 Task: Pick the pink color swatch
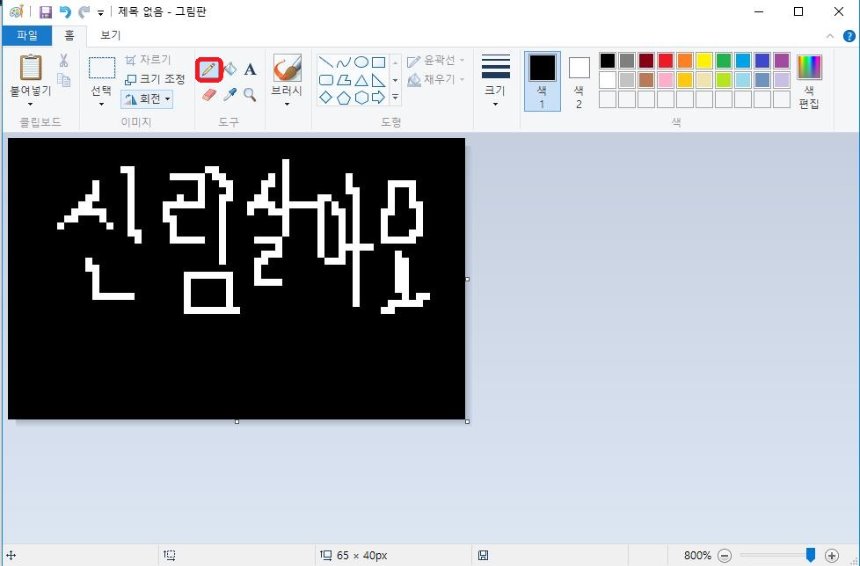665,80
